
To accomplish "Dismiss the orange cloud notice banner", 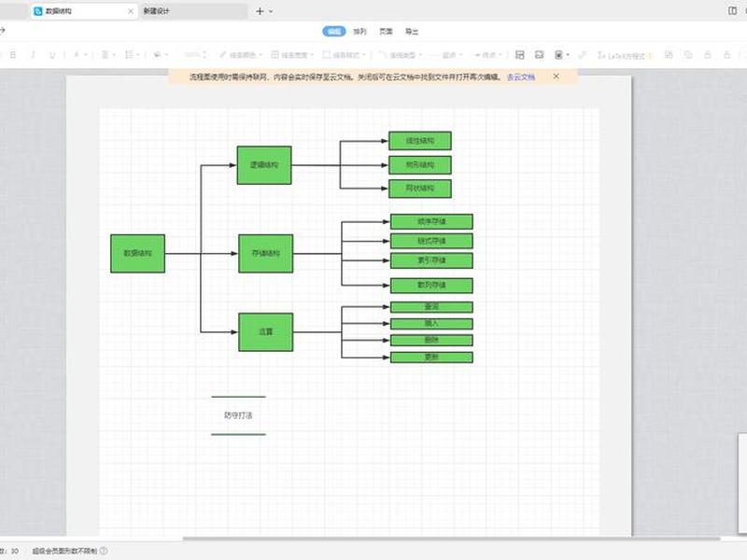I will click(x=556, y=77).
